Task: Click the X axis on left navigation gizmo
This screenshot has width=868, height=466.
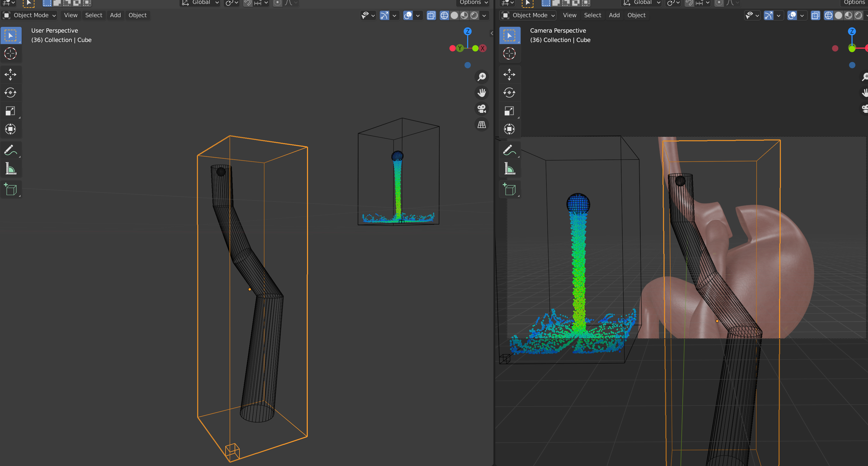Action: tap(483, 48)
